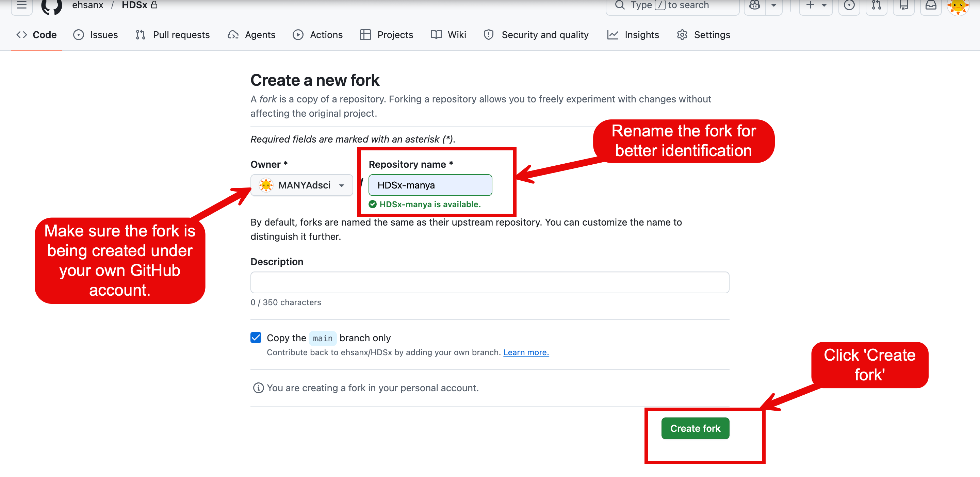Open the Insights tab
Viewport: 980px width, 477px height.
(633, 35)
